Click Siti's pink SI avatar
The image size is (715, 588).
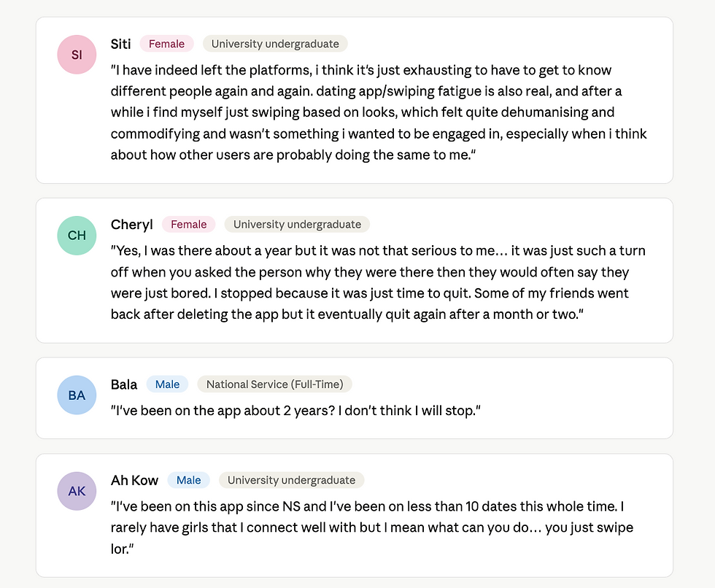pyautogui.click(x=77, y=55)
